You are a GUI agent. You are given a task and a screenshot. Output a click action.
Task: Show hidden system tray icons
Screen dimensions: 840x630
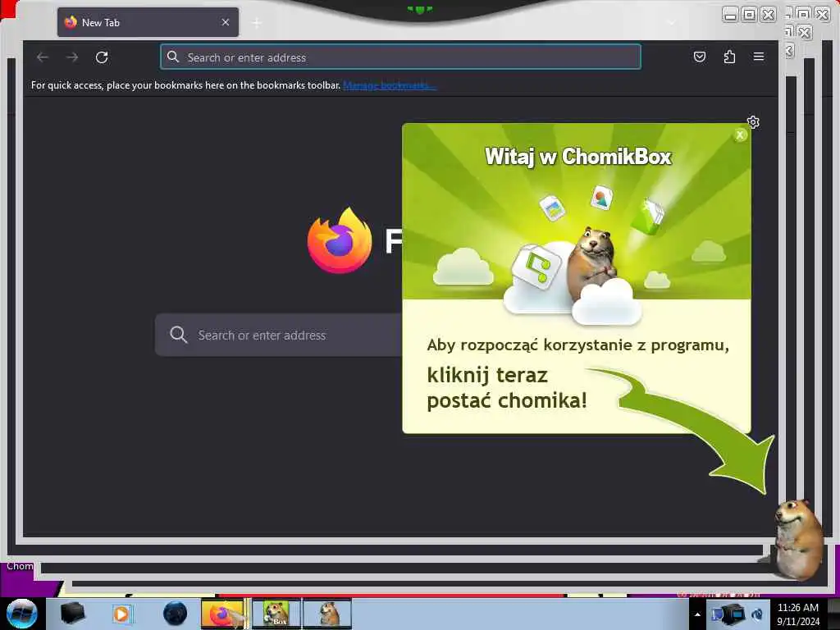(x=697, y=614)
